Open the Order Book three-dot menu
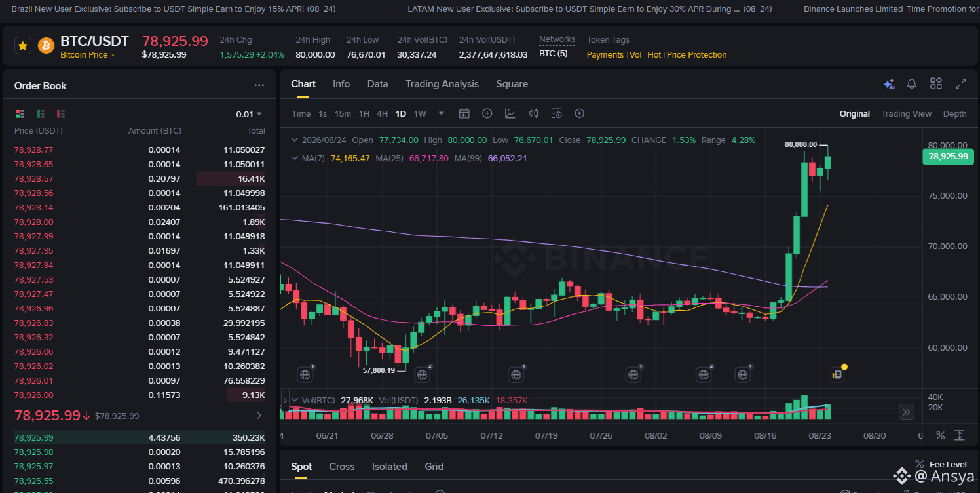This screenshot has width=980, height=493. coord(259,85)
